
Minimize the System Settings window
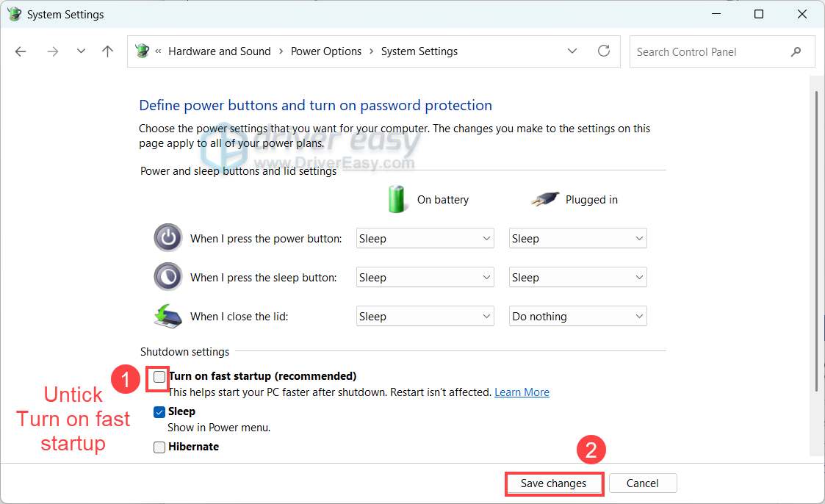tap(716, 14)
